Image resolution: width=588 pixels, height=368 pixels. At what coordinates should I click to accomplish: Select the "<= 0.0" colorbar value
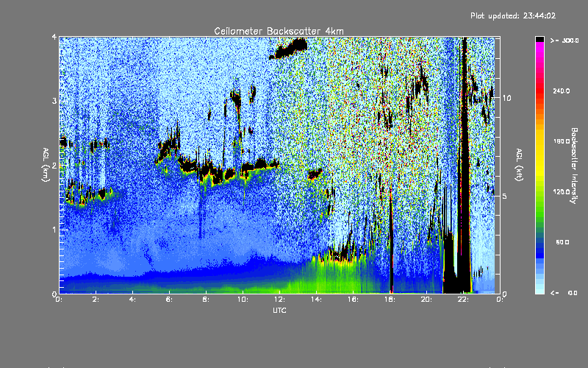point(564,293)
